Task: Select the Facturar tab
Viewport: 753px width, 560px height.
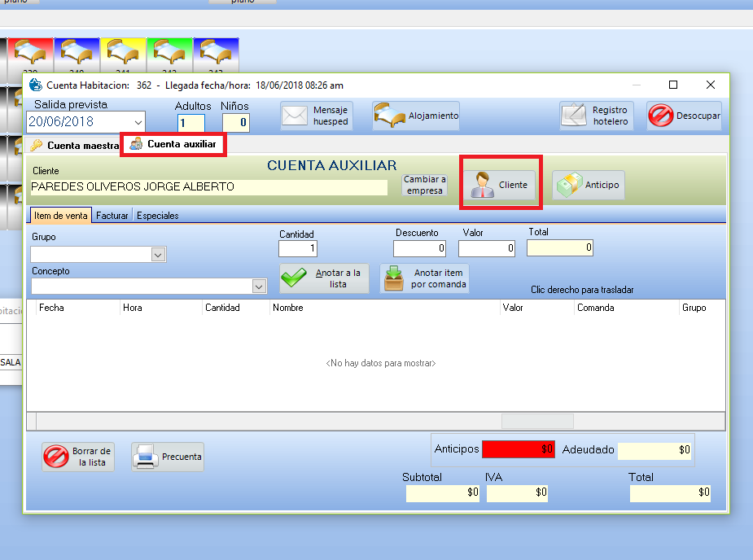Action: (x=112, y=216)
